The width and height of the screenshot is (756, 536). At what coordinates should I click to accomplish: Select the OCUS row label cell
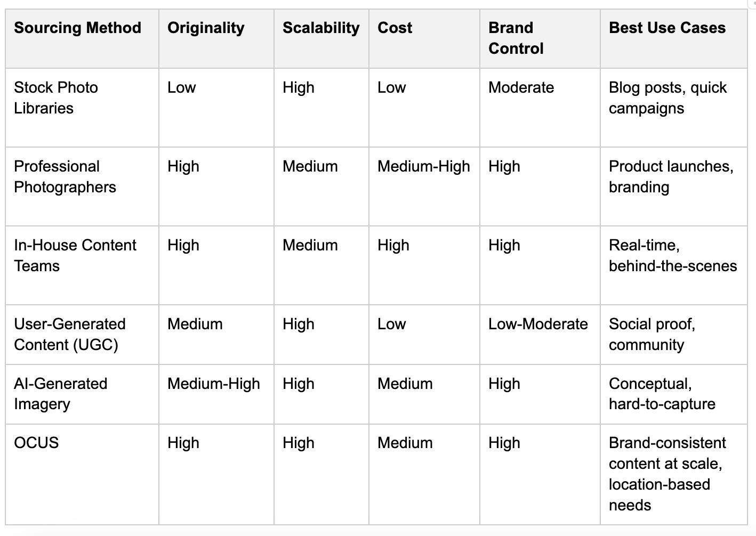click(36, 443)
